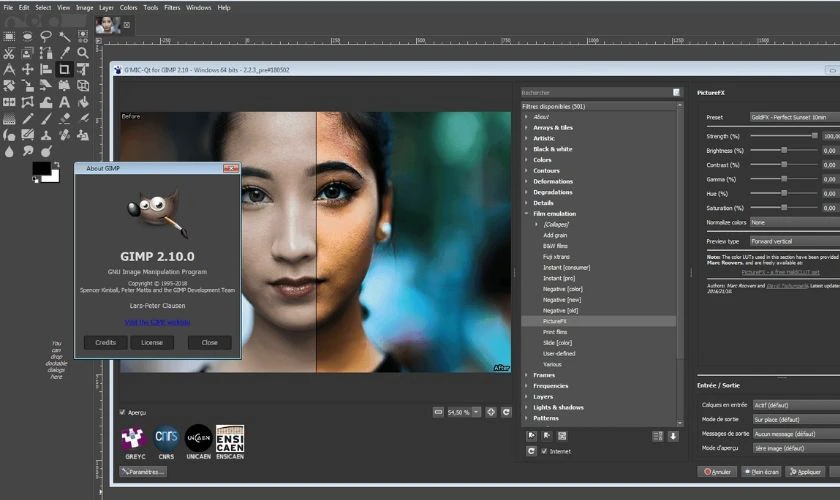Swap foreground and background colors
This screenshot has width=840, height=500.
[x=56, y=165]
